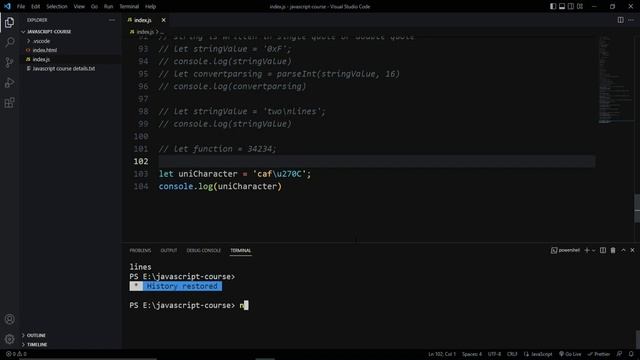Add a new terminal with plus icon

tap(587, 250)
